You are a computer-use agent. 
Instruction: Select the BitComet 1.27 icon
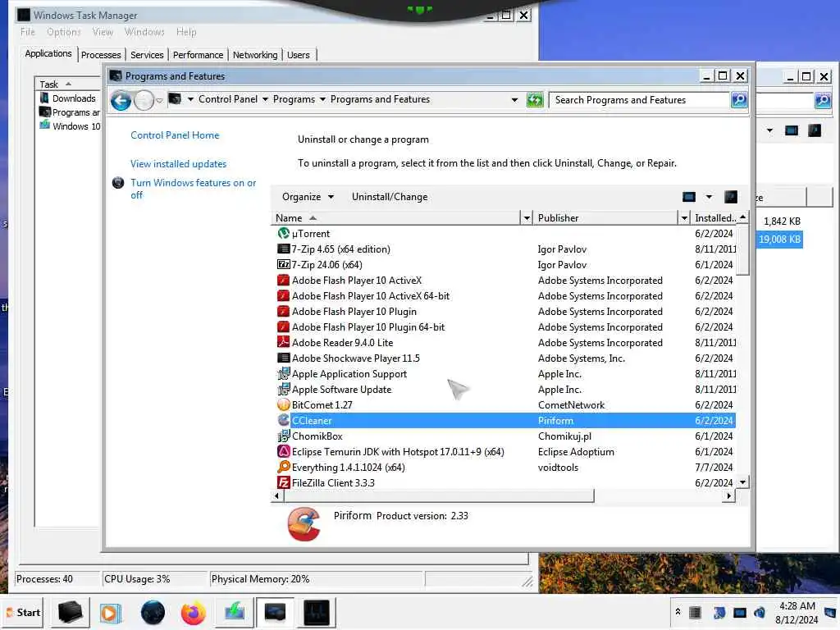283,405
